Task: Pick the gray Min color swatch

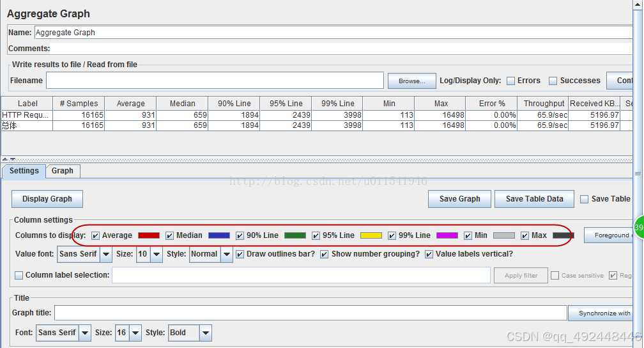Action: click(504, 235)
